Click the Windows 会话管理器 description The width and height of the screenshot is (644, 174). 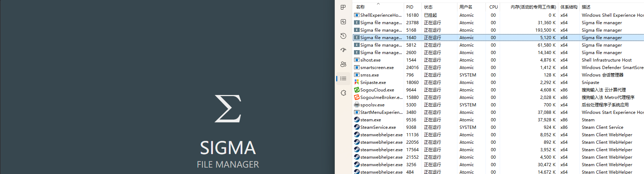602,75
